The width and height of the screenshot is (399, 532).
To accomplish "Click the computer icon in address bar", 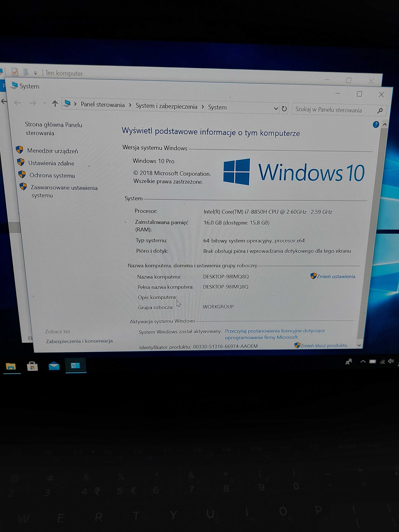I will (x=67, y=104).
